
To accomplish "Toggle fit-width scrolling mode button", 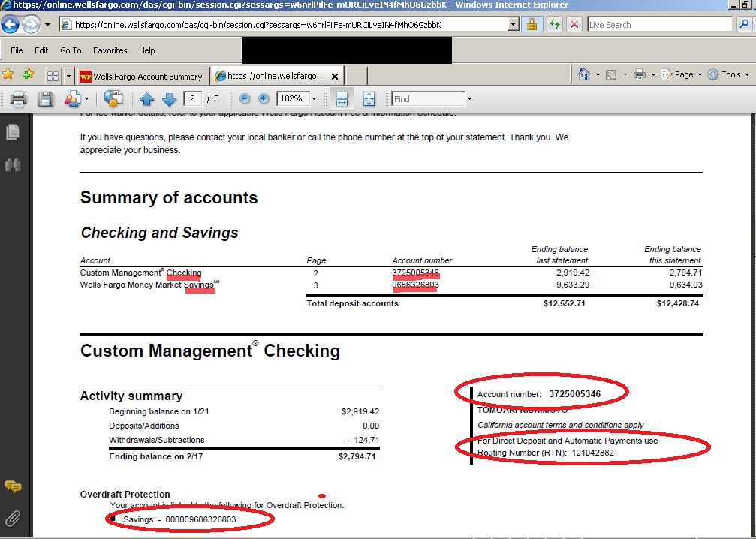I will (342, 99).
